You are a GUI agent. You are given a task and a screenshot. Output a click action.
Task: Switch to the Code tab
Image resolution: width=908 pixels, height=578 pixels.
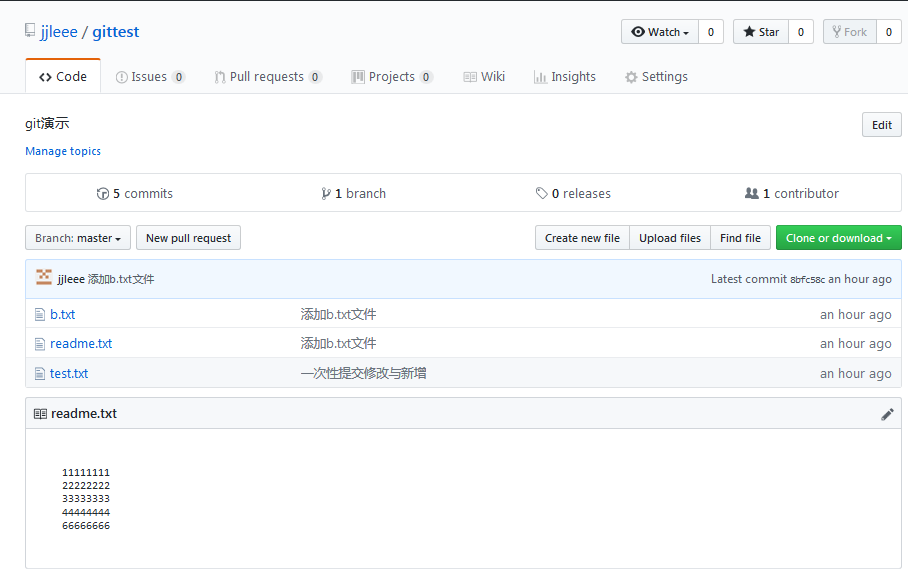63,76
